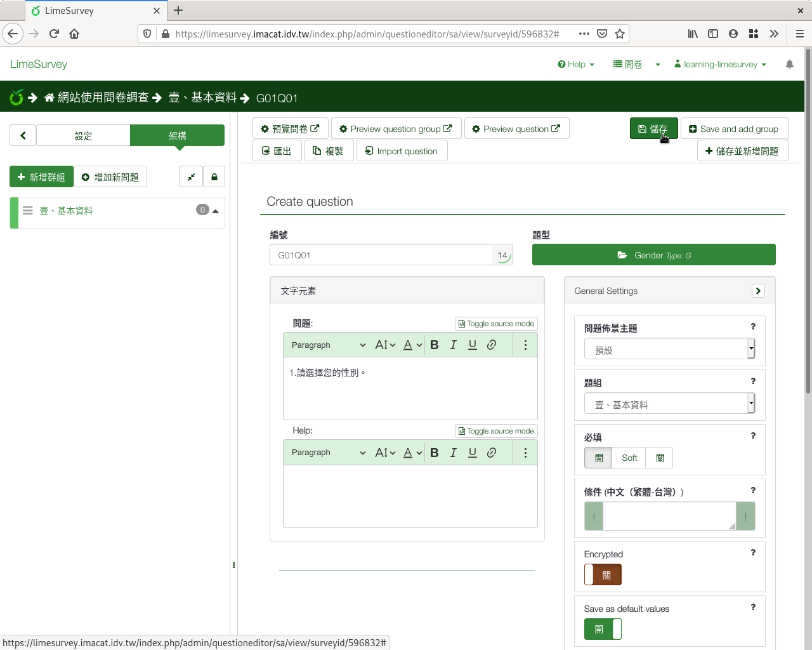This screenshot has width=812, height=650.
Task: Set 必填 to Soft
Action: [629, 458]
